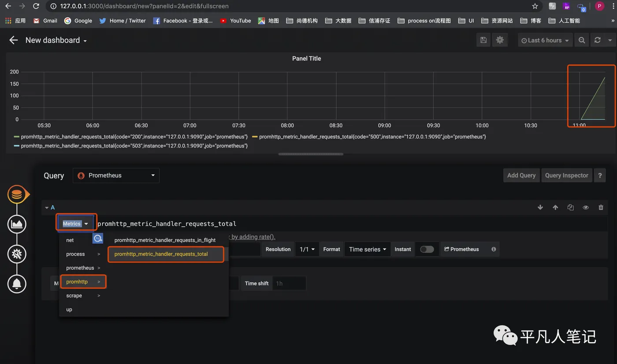Reload the browser page

coord(36,6)
